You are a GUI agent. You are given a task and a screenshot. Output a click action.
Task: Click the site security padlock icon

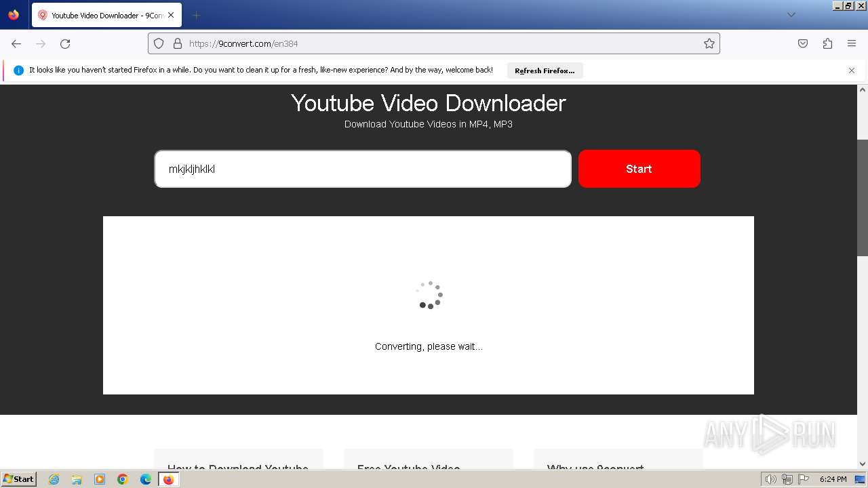(x=178, y=43)
